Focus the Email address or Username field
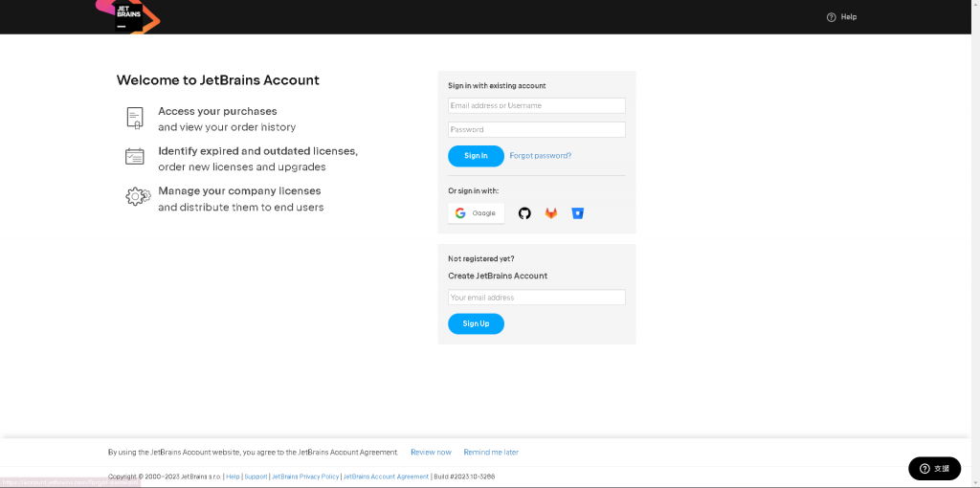 tap(536, 105)
